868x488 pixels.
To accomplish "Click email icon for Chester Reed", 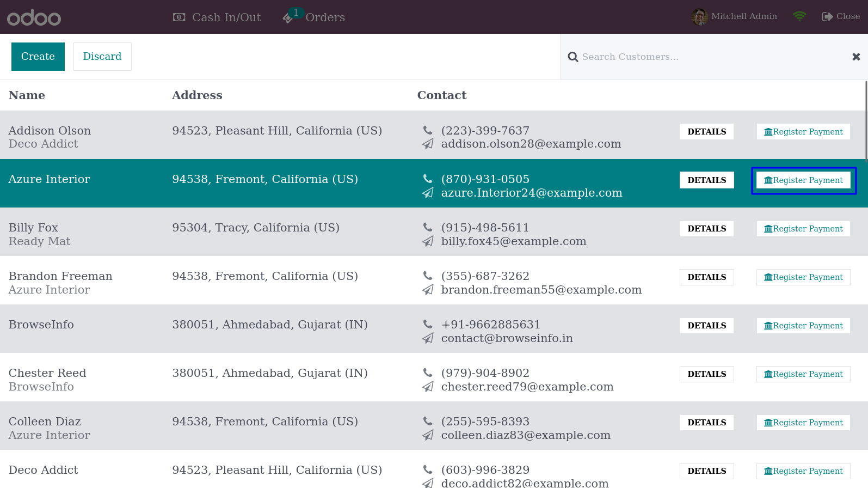I will [428, 387].
